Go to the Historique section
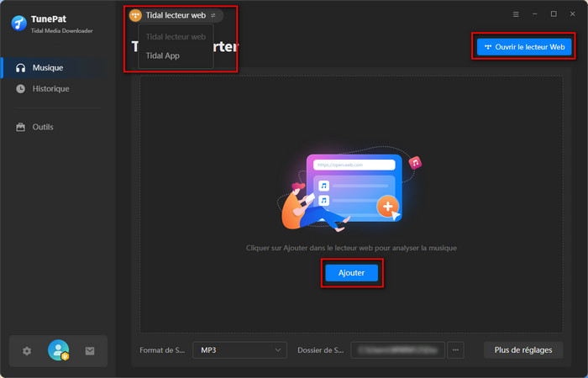588x378 pixels. tap(50, 88)
